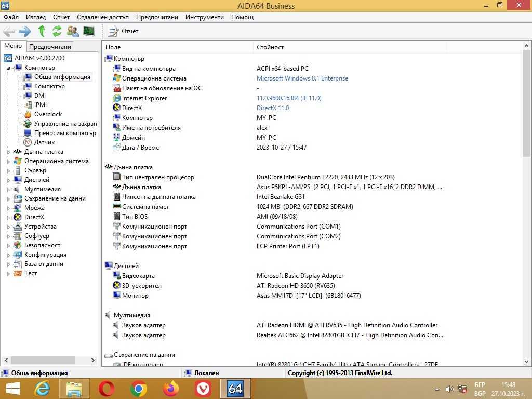532x399 pixels.
Task: Go up one level with the green up arrow
Action: (42, 31)
